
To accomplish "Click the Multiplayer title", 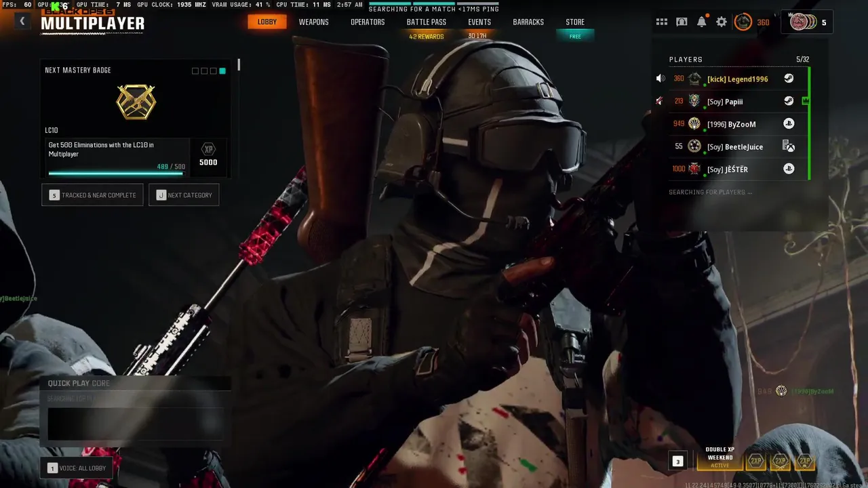I will pos(93,24).
